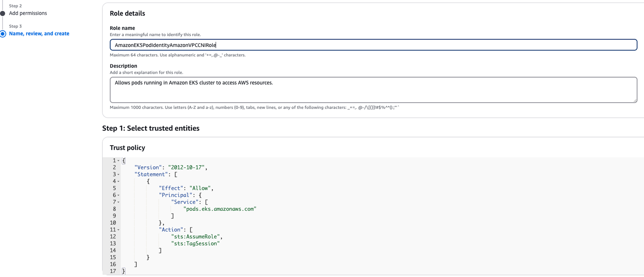Click the "Statement" key on line 3
644x277 pixels.
pyautogui.click(x=151, y=174)
